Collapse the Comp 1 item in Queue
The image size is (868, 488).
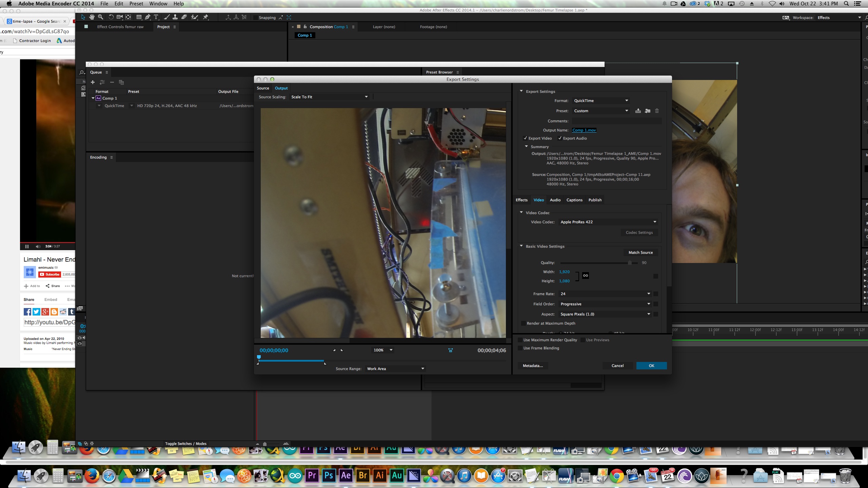tap(93, 98)
